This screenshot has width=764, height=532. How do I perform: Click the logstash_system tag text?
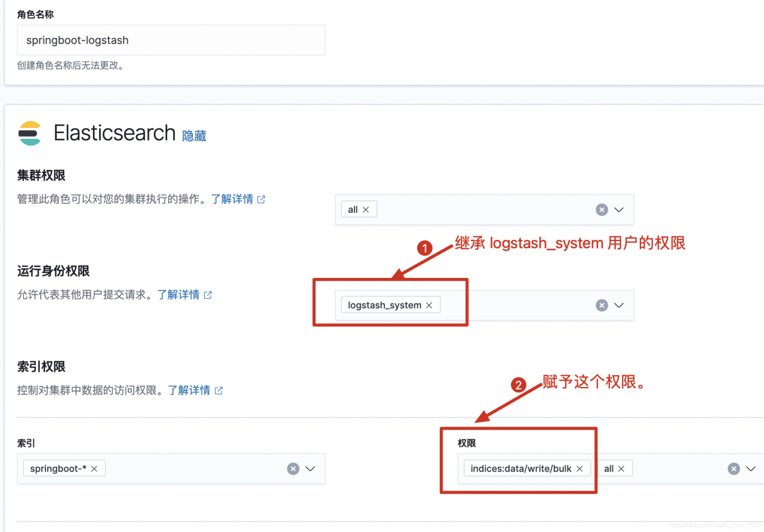(384, 305)
